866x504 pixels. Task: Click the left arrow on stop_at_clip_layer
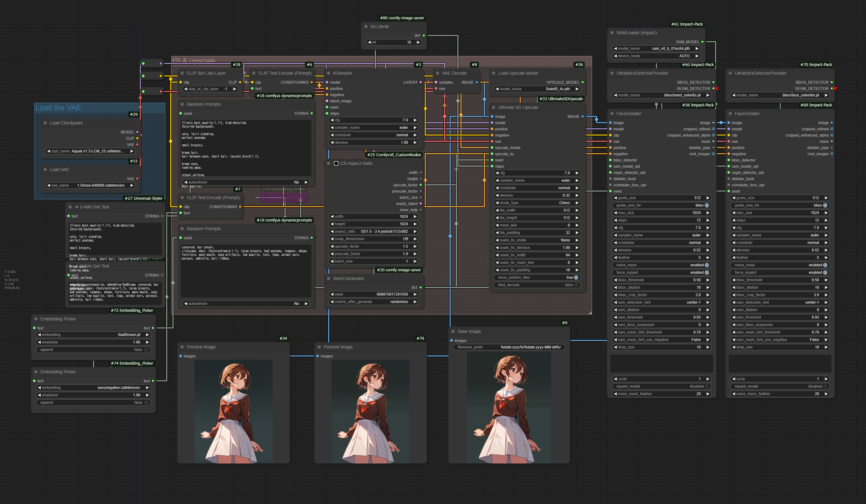[x=186, y=89]
